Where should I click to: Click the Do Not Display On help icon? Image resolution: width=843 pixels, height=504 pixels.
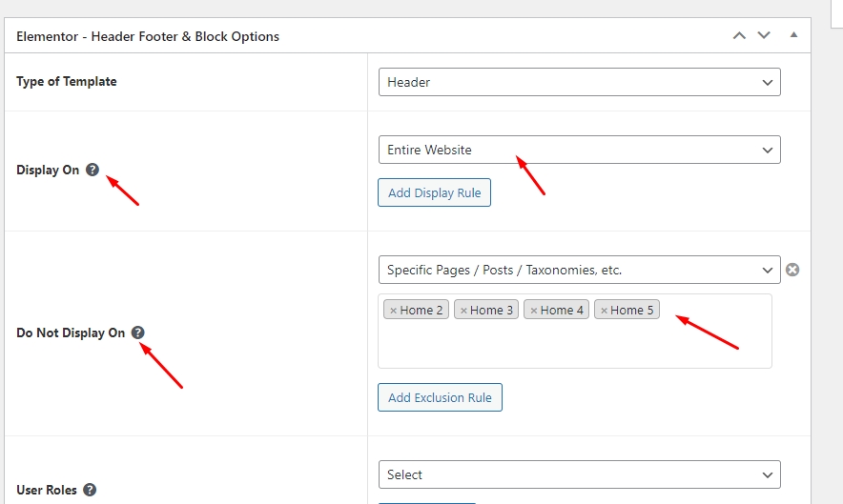(138, 333)
